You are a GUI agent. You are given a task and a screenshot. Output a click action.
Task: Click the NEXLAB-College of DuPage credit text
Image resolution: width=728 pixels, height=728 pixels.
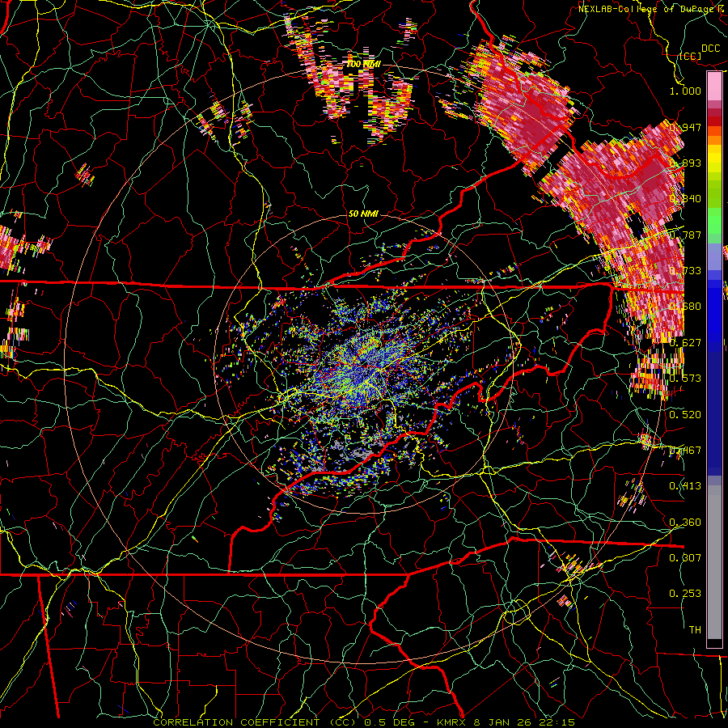[653, 8]
